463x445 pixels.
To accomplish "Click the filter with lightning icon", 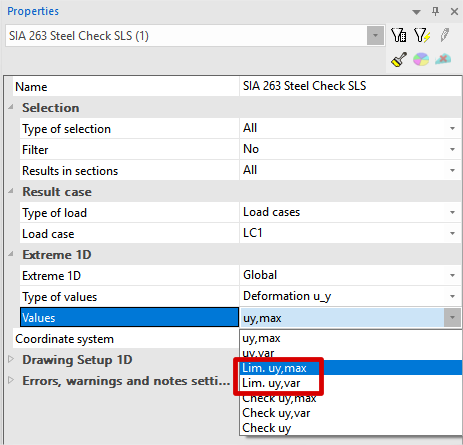I will click(x=422, y=35).
